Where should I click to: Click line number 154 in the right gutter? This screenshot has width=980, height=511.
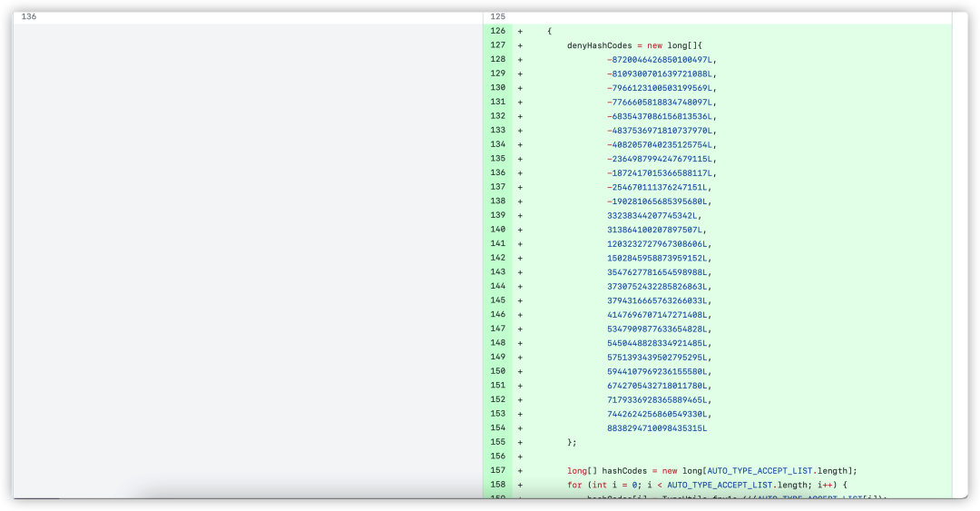[x=498, y=427]
